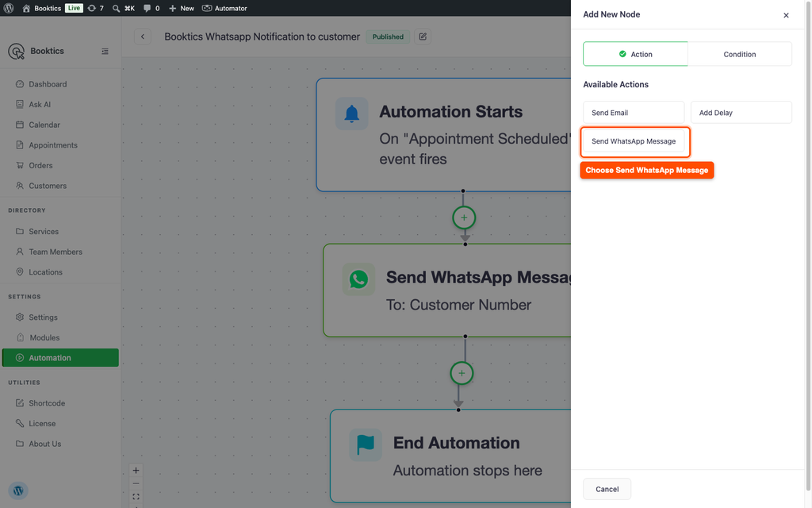The height and width of the screenshot is (508, 812).
Task: Fit the canvas view to screen
Action: 136,497
